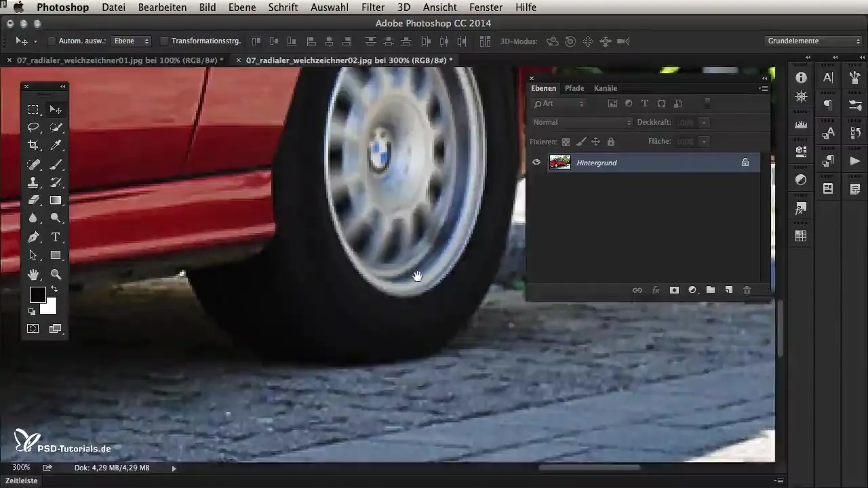Select the Lasso tool

pos(33,127)
